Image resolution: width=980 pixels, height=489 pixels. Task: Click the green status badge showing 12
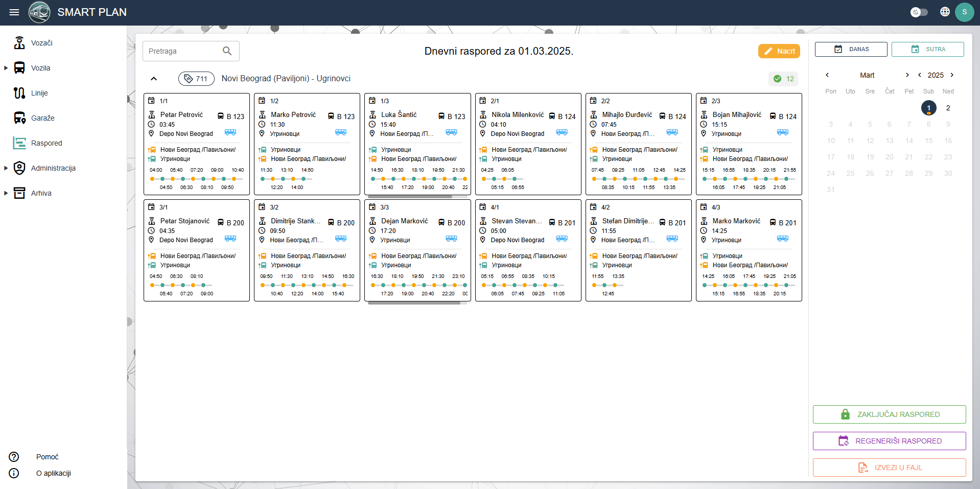(x=783, y=79)
